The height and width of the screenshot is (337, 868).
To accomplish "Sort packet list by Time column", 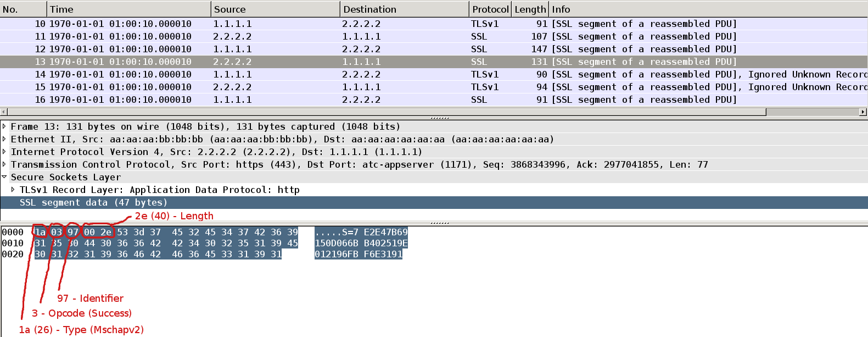I will point(129,9).
